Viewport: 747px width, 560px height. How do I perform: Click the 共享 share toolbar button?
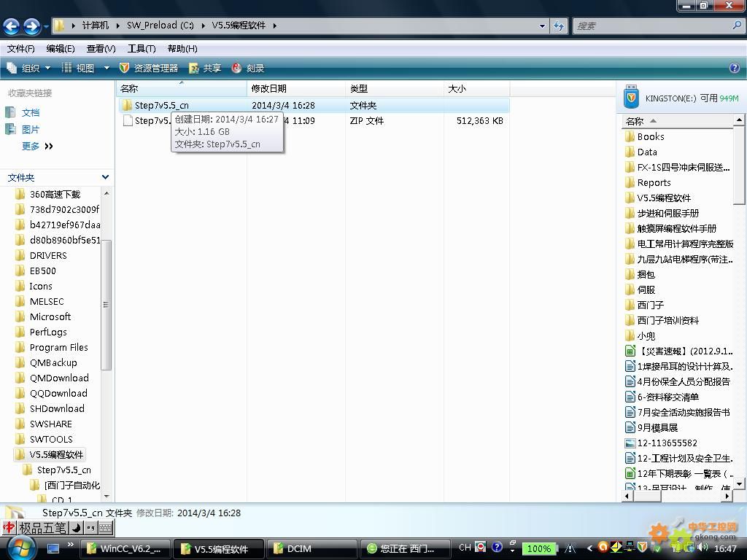coord(205,69)
